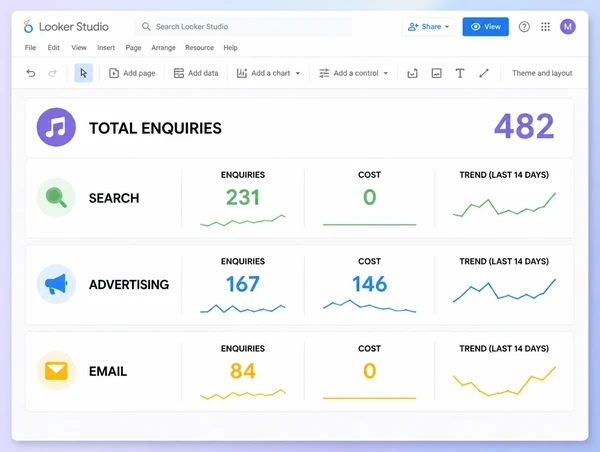Select the SEARCH row label
The height and width of the screenshot is (452, 600).
(114, 198)
